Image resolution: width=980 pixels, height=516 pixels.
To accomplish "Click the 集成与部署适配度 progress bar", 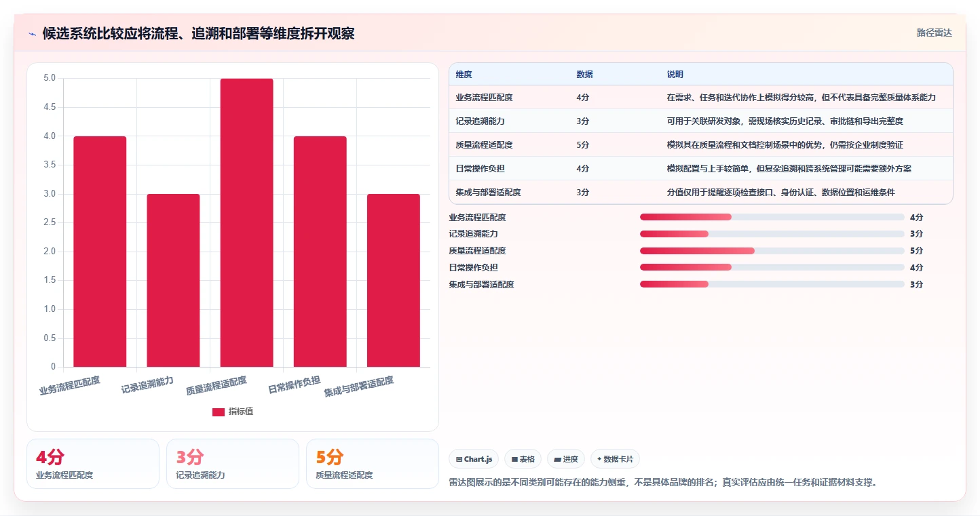I will click(772, 285).
